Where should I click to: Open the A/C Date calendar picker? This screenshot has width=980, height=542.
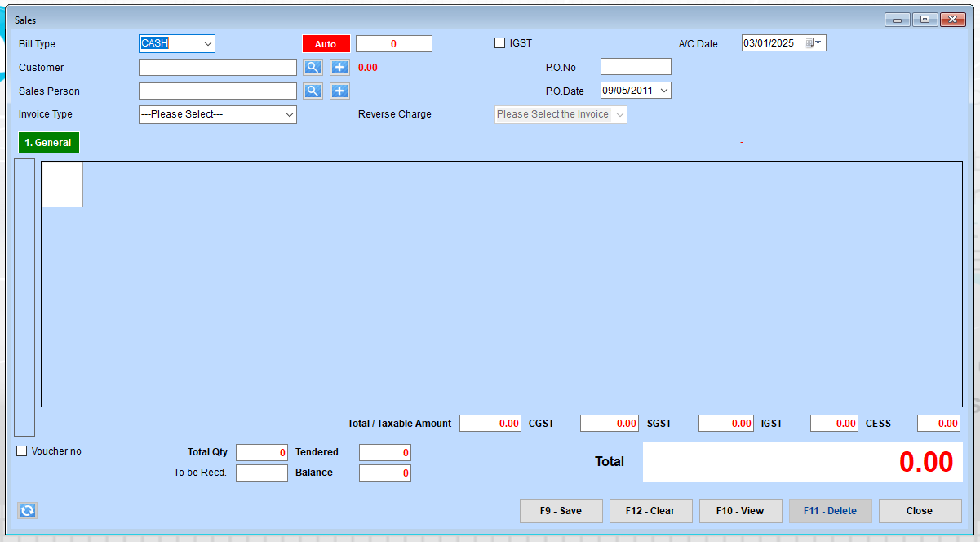(x=813, y=43)
